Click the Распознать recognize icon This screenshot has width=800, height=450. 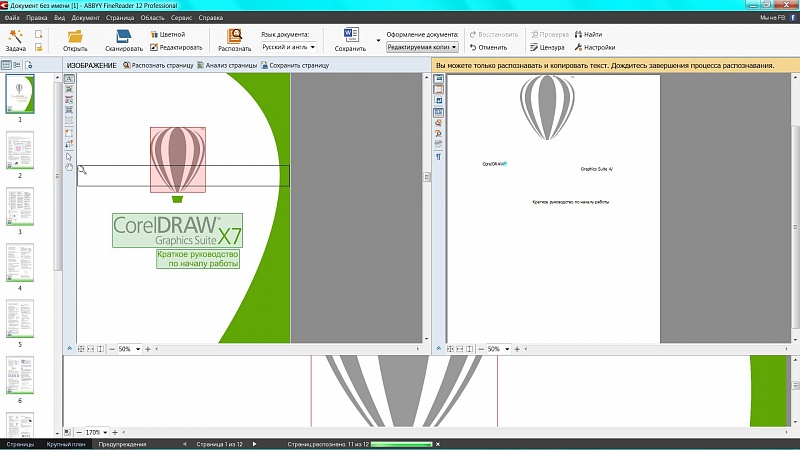tap(234, 35)
